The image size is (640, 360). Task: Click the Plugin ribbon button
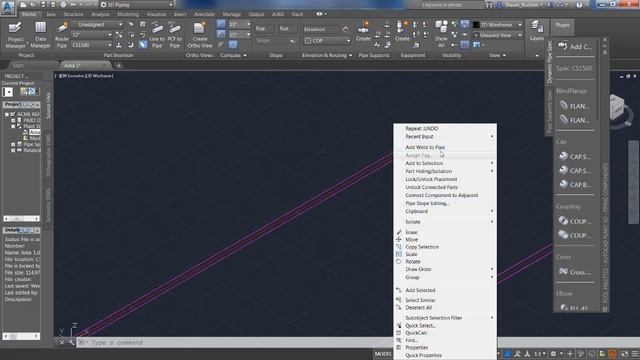point(562,25)
